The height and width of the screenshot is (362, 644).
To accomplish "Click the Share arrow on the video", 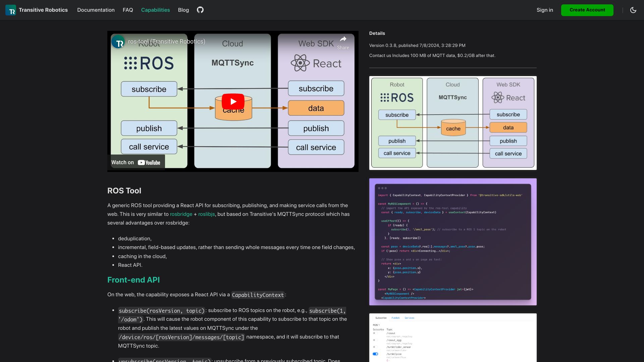I will (x=343, y=43).
